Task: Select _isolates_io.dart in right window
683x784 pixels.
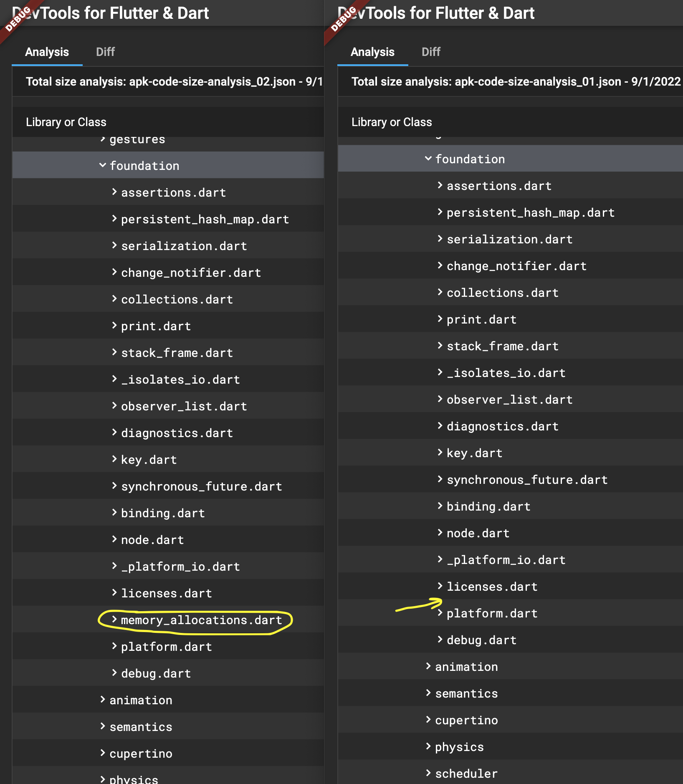Action: point(506,373)
